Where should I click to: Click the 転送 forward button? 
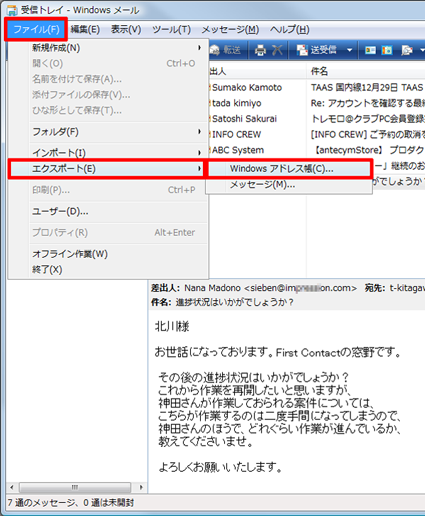click(225, 50)
